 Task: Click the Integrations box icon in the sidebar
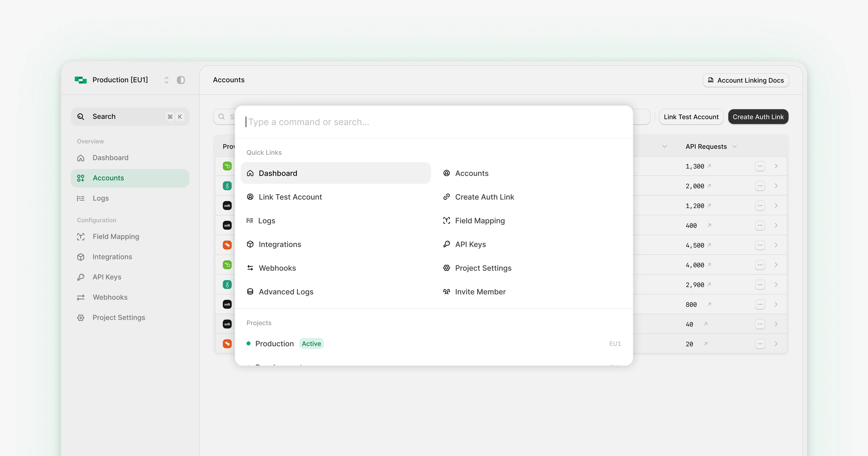(81, 257)
